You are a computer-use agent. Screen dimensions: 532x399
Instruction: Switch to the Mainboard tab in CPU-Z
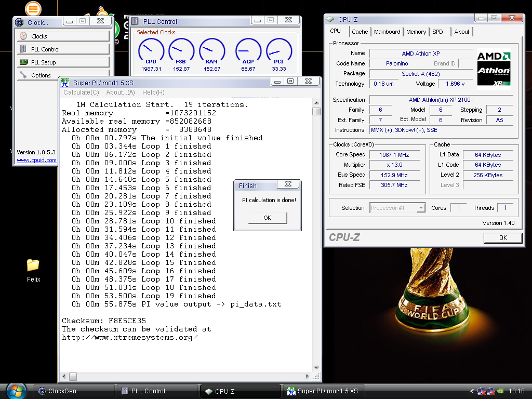click(387, 32)
